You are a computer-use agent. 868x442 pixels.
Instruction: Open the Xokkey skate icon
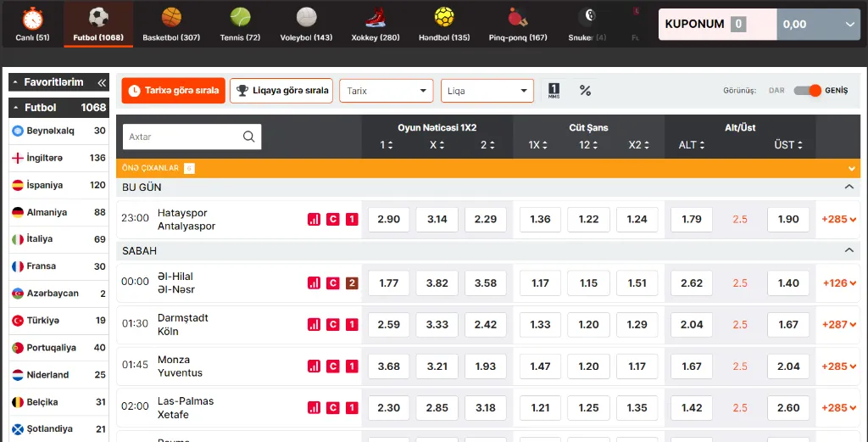[376, 18]
